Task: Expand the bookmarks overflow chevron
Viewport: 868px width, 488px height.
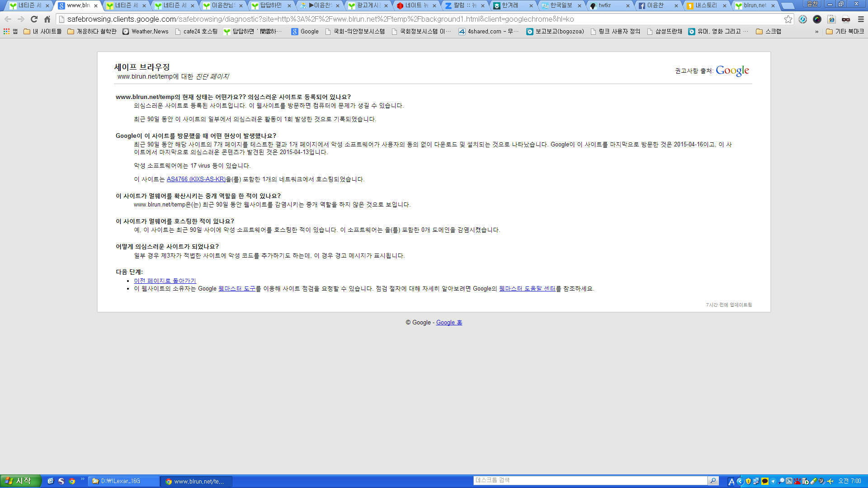Action: (816, 32)
